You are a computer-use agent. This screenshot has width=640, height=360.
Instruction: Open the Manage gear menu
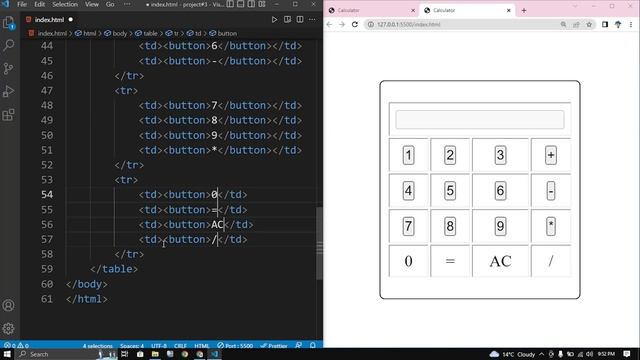click(x=9, y=329)
